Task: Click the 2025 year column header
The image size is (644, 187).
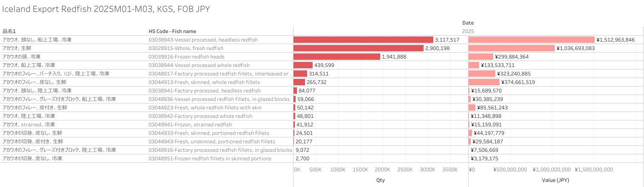Action: [468, 31]
